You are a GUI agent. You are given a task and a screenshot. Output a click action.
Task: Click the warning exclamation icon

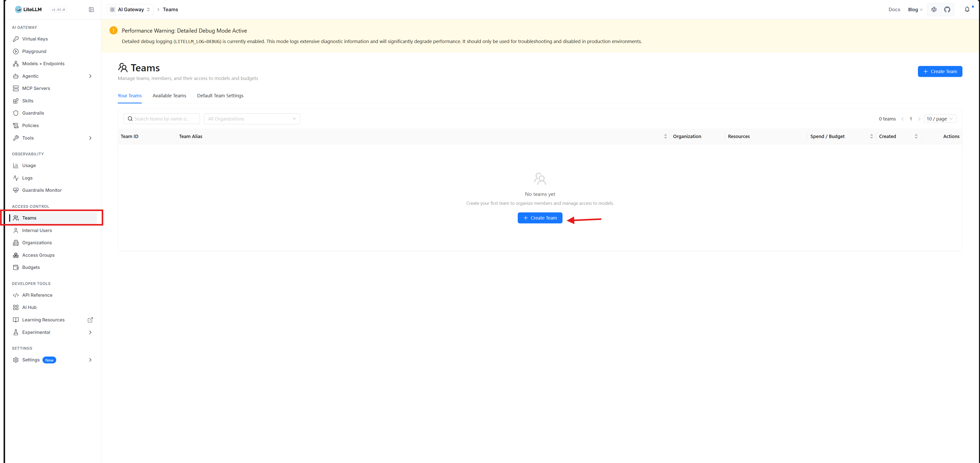click(113, 31)
